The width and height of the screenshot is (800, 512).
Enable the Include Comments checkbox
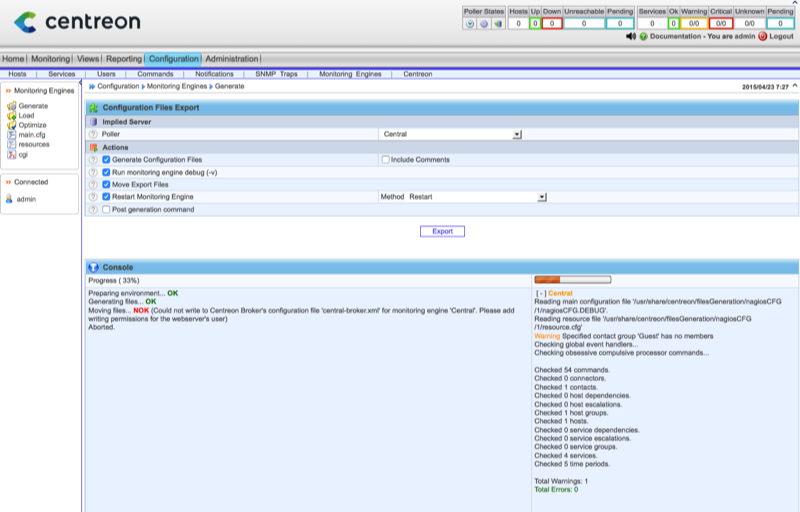(x=385, y=159)
